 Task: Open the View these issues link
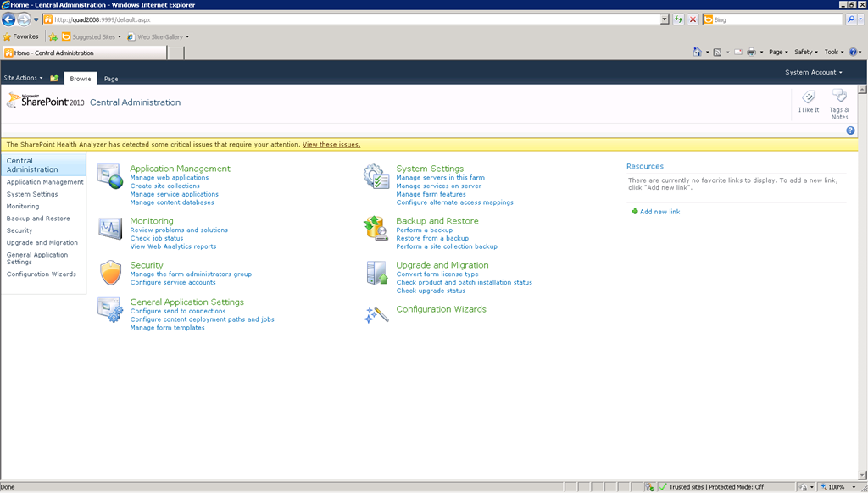point(331,144)
